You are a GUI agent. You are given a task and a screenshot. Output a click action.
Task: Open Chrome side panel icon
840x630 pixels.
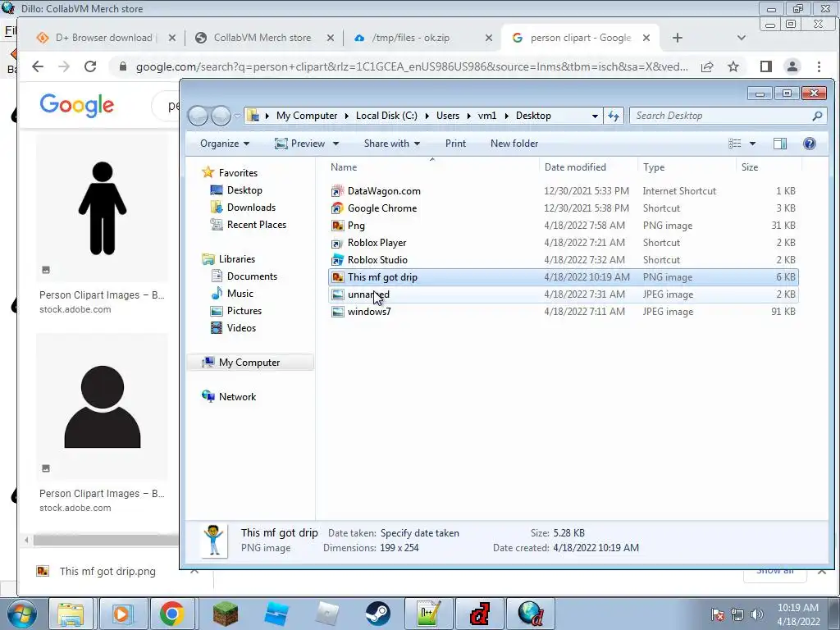coord(765,66)
